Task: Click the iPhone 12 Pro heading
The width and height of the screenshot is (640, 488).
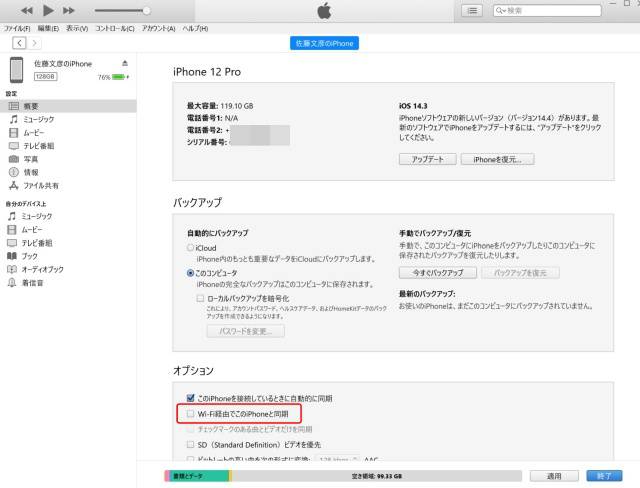Action: pyautogui.click(x=207, y=72)
